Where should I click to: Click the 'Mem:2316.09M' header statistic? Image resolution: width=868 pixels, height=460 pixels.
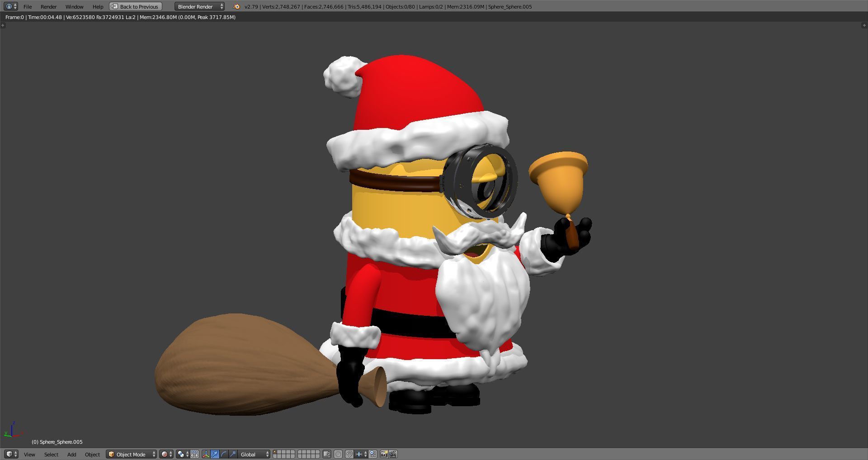click(x=466, y=7)
